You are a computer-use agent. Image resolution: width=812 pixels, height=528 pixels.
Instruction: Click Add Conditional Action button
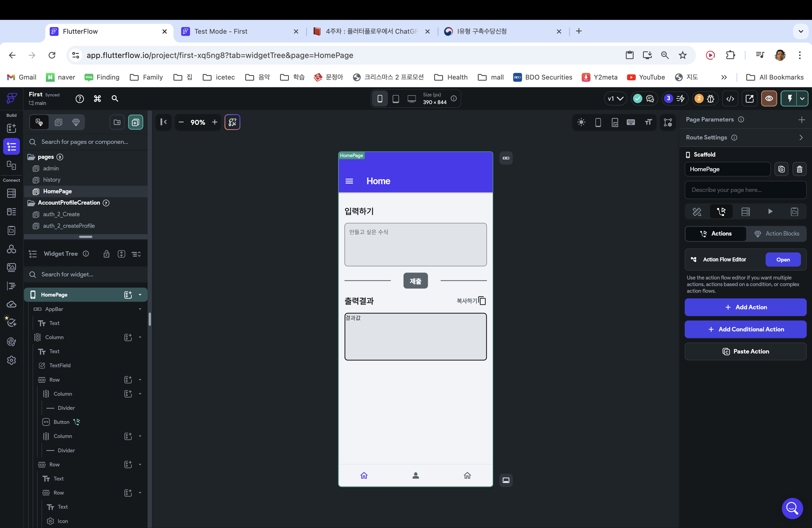(745, 329)
